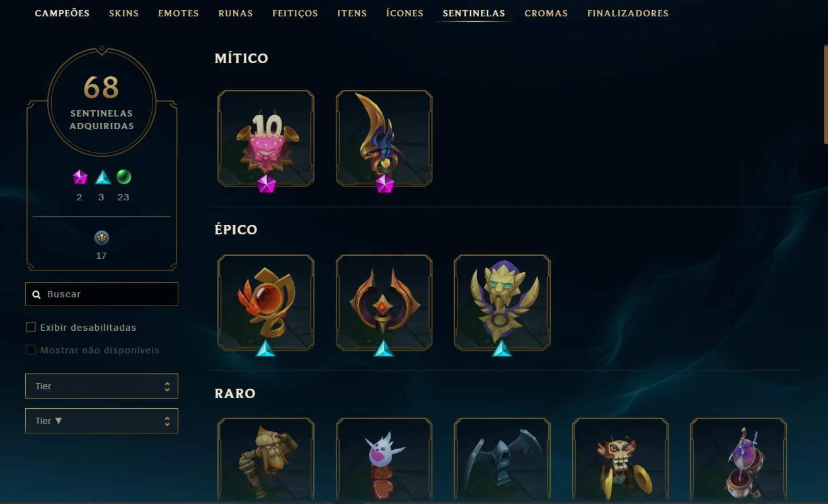Select the dark winged axe rare ward
This screenshot has height=504, width=828.
(x=502, y=461)
